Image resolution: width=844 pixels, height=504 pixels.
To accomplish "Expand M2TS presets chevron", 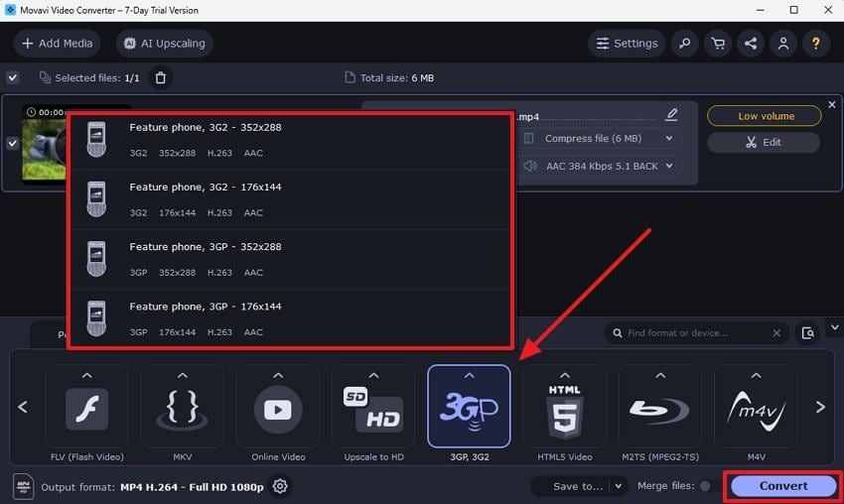I will (x=660, y=375).
